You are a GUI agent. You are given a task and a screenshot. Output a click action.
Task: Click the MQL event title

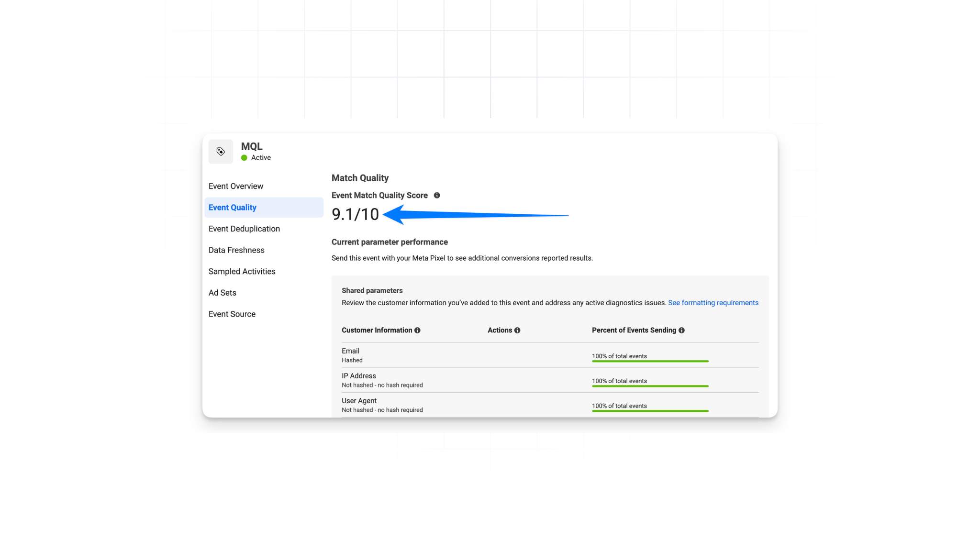click(252, 146)
